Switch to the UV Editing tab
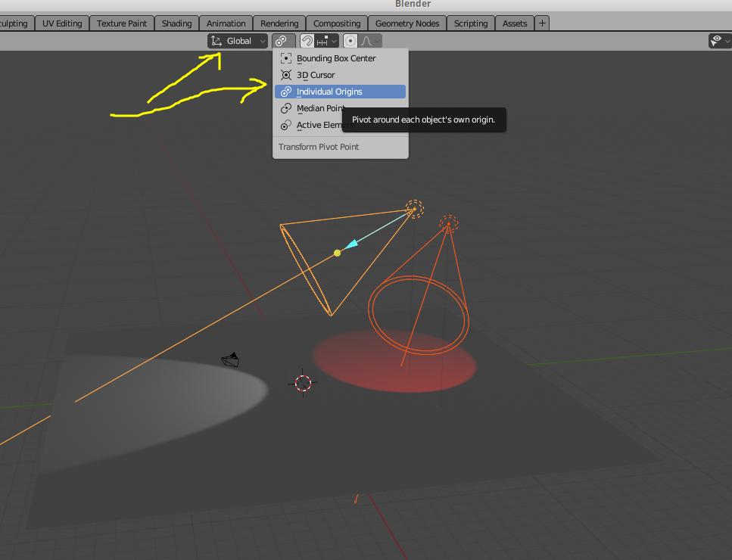Viewport: 732px width, 560px height. click(x=62, y=23)
